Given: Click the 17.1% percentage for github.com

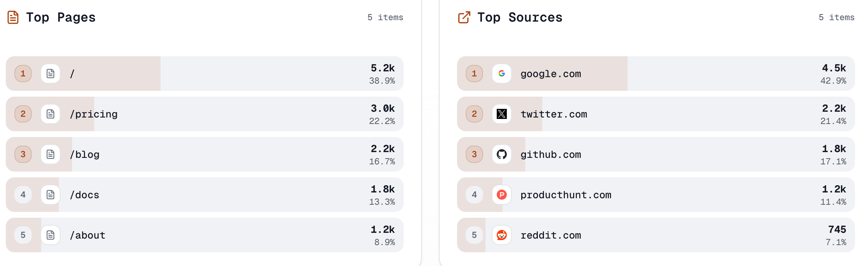Looking at the screenshot, I should tap(833, 161).
